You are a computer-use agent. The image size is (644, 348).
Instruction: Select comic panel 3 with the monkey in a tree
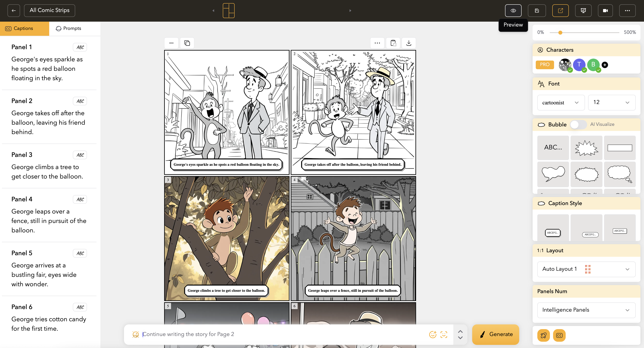pos(227,238)
